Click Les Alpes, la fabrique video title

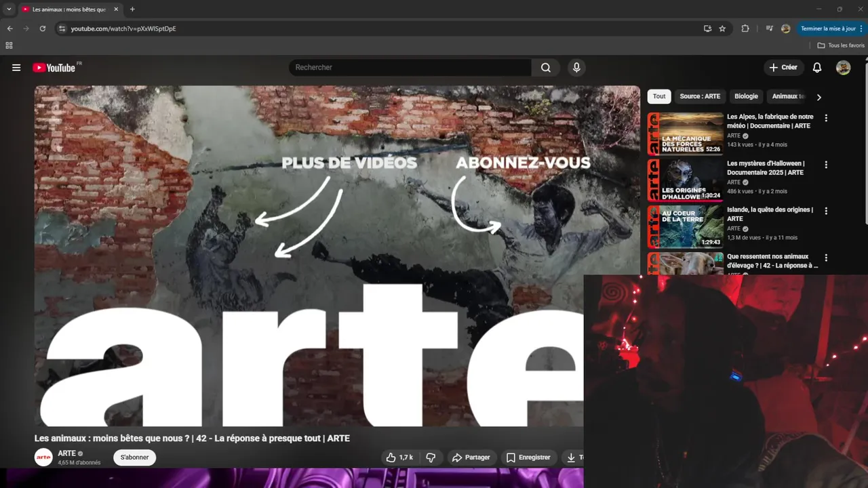pos(770,121)
